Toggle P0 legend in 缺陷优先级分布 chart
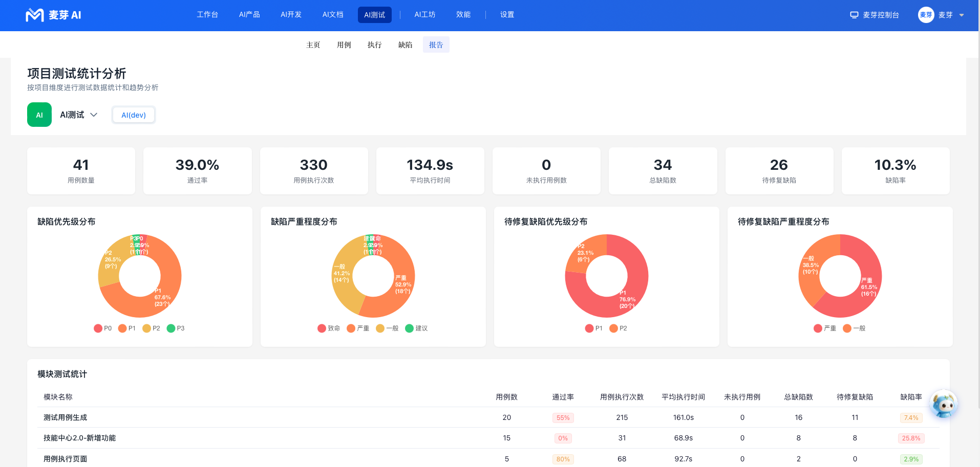This screenshot has height=467, width=980. coord(102,328)
